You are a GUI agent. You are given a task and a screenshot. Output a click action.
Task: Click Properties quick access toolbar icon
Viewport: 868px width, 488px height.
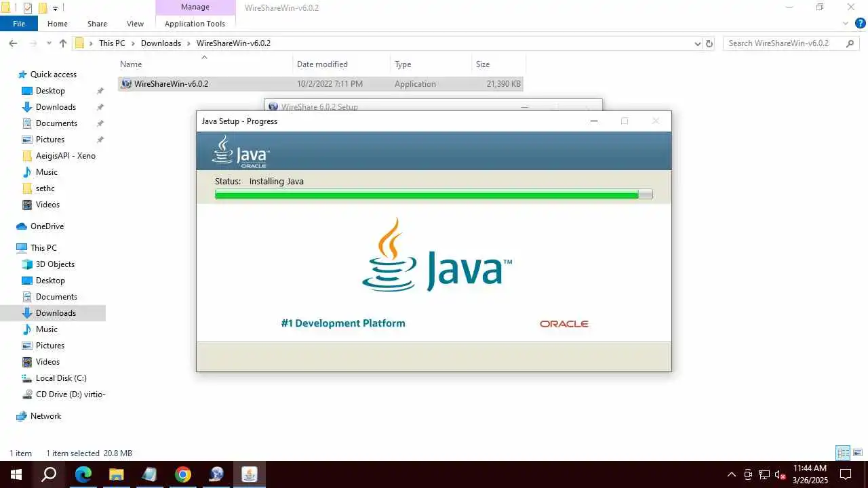click(x=28, y=8)
